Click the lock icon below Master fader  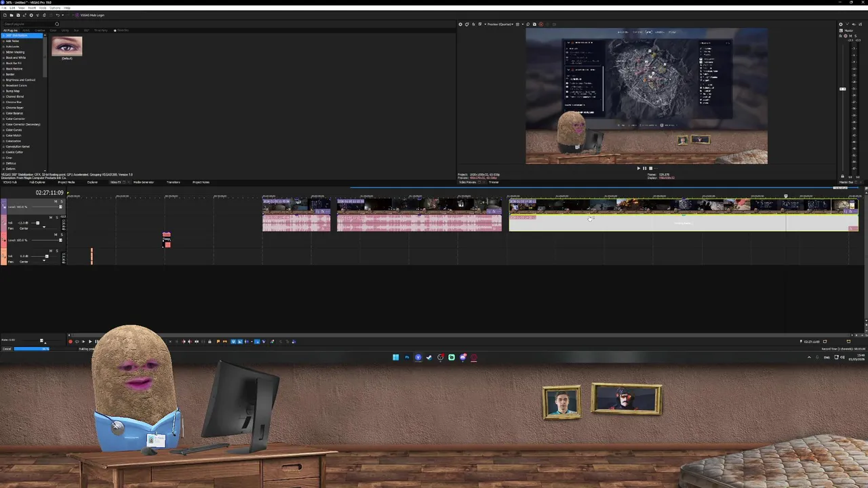tap(842, 176)
